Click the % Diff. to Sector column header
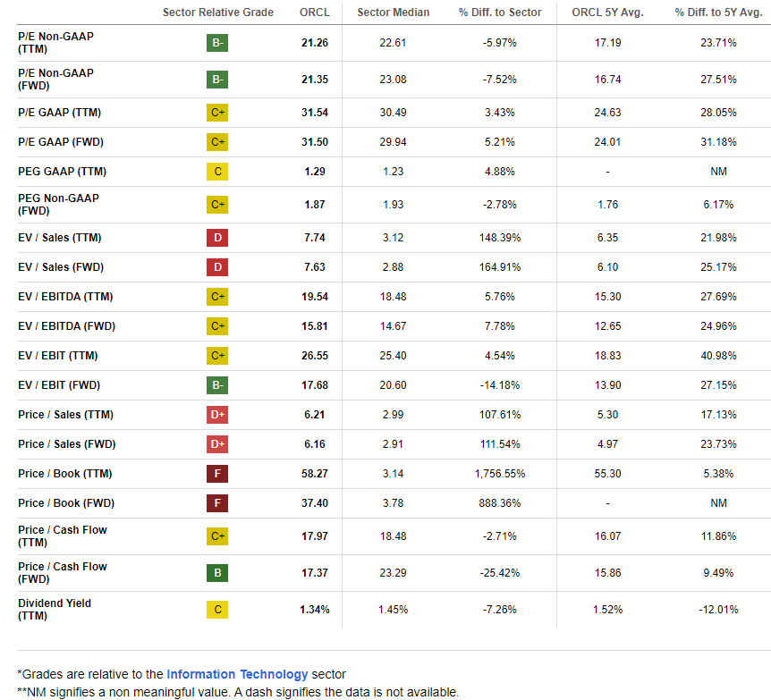The image size is (771, 700). pyautogui.click(x=500, y=13)
